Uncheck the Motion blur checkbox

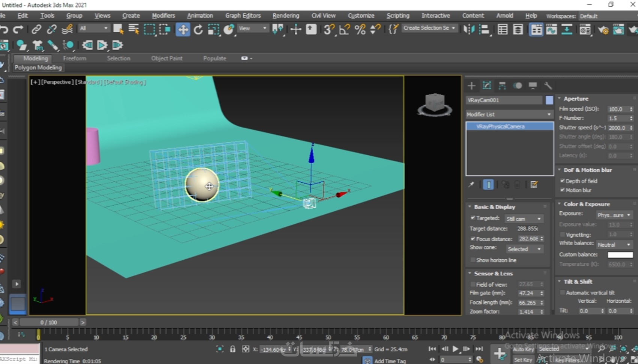(x=563, y=190)
